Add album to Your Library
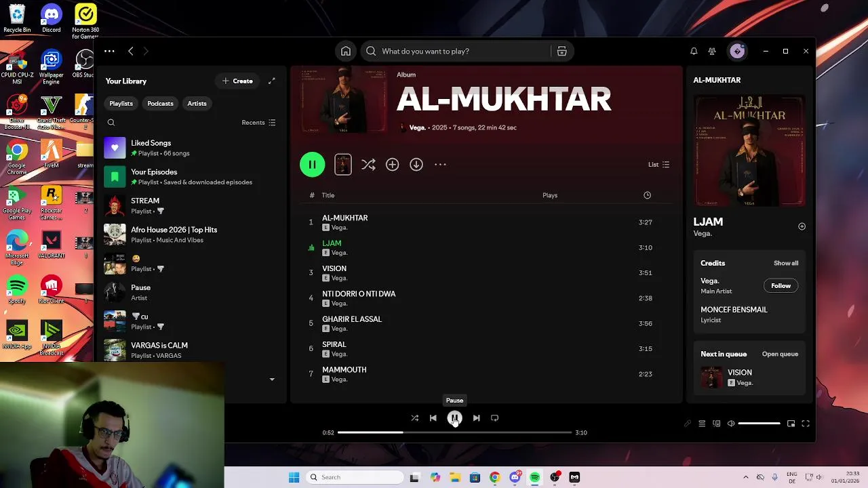The width and height of the screenshot is (868, 488). click(393, 165)
